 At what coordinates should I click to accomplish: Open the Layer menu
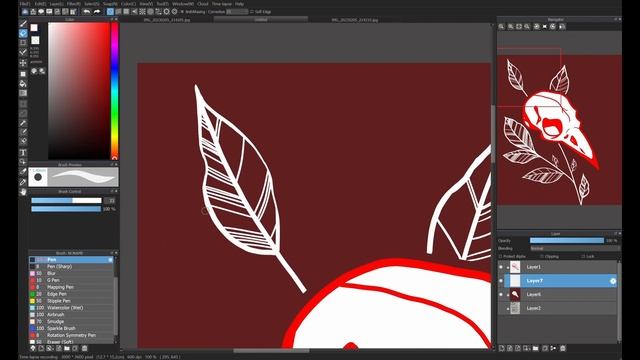tap(57, 4)
